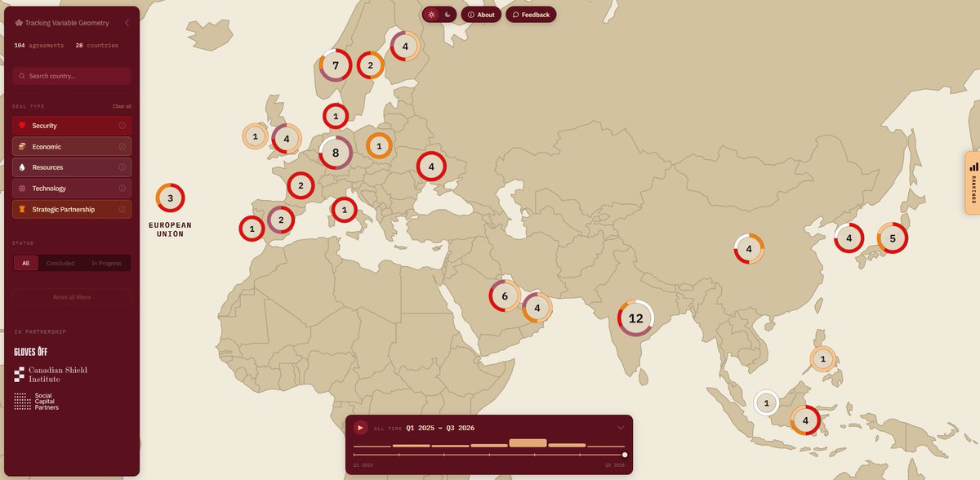Select the Concluded status tab
This screenshot has width=980, height=480.
click(x=60, y=263)
